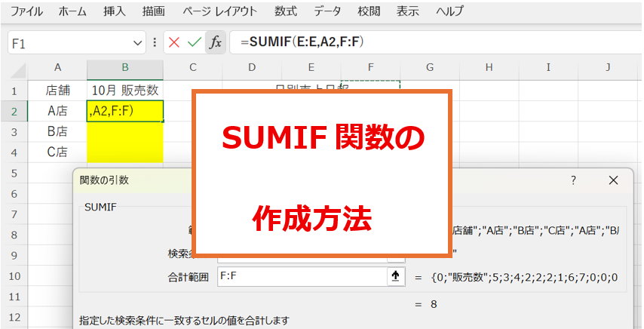This screenshot has width=644, height=329.
Task: Click cell A2 containing A店
Action: coord(57,111)
